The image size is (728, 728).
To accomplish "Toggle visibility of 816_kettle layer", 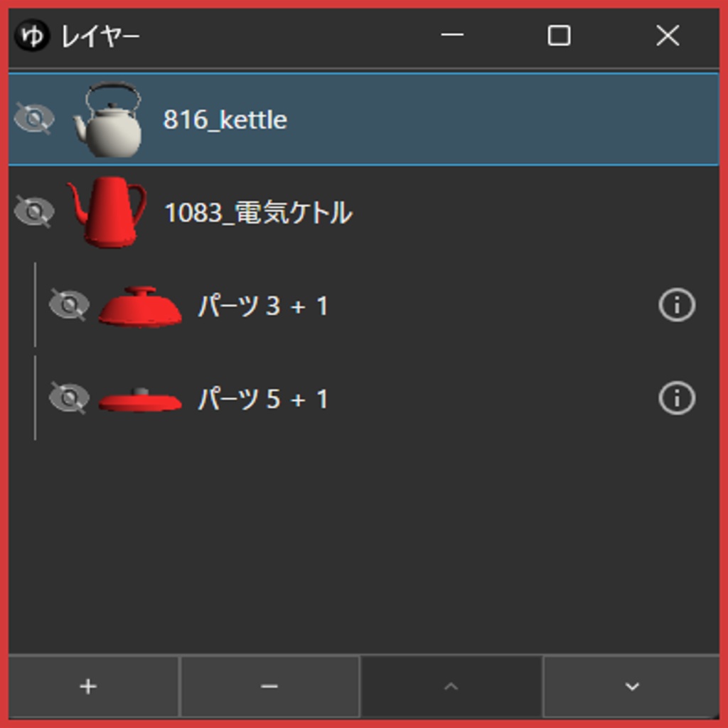I will click(x=34, y=119).
